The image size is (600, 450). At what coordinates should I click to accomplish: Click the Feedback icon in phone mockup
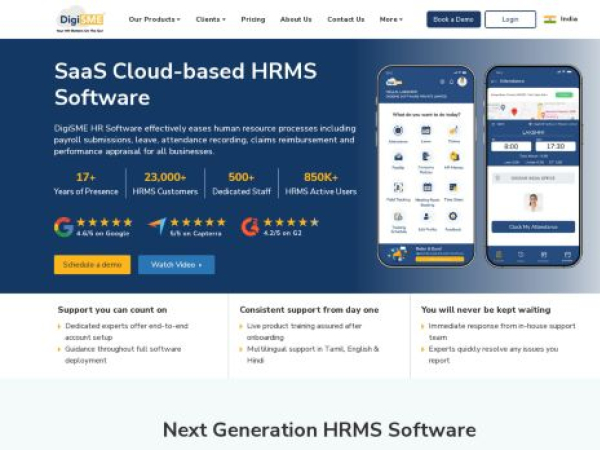[453, 216]
